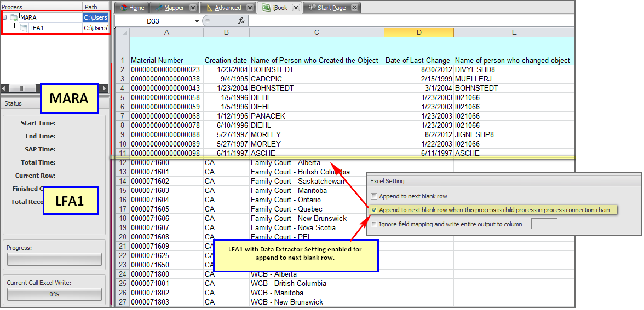Screen dimensions: 644x310
Task: Click the process list horizontal scrollbar thumb
Action: (22, 88)
